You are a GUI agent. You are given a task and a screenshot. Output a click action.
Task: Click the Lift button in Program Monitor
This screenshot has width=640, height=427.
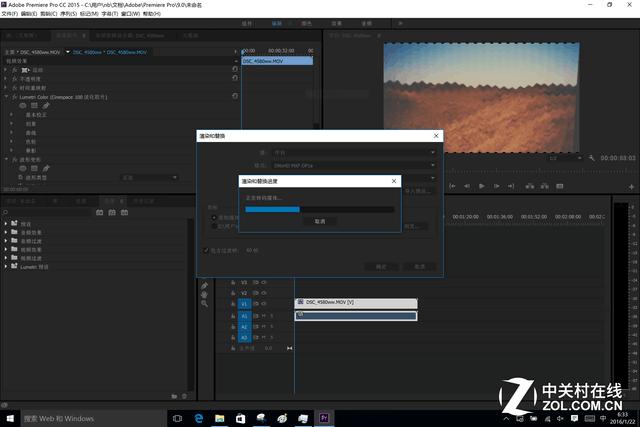tap(530, 186)
